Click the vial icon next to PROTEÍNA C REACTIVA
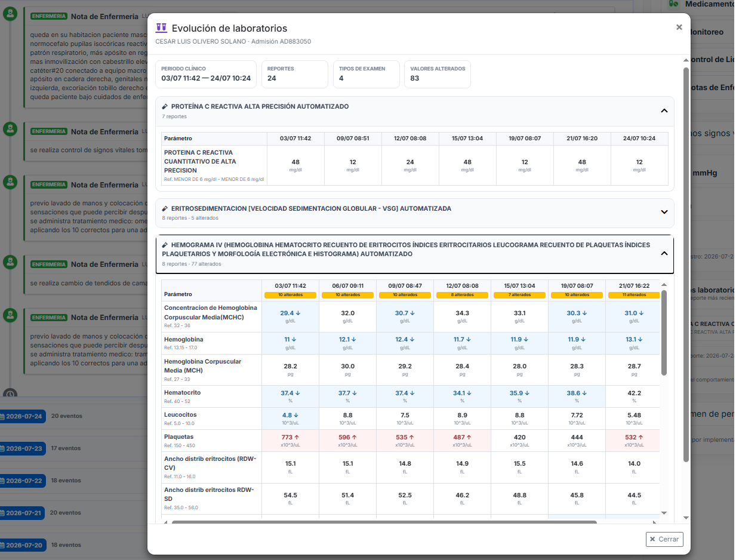Image resolution: width=736 pixels, height=560 pixels. coord(165,106)
